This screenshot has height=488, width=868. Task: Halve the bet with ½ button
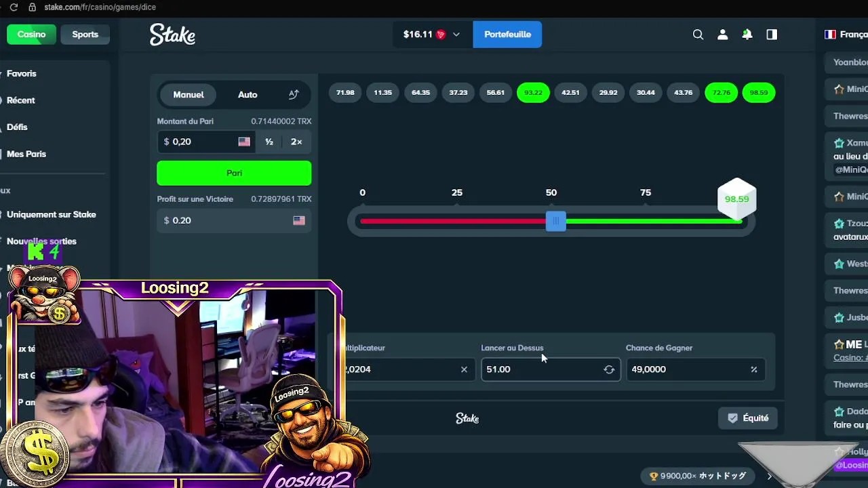[x=269, y=142]
